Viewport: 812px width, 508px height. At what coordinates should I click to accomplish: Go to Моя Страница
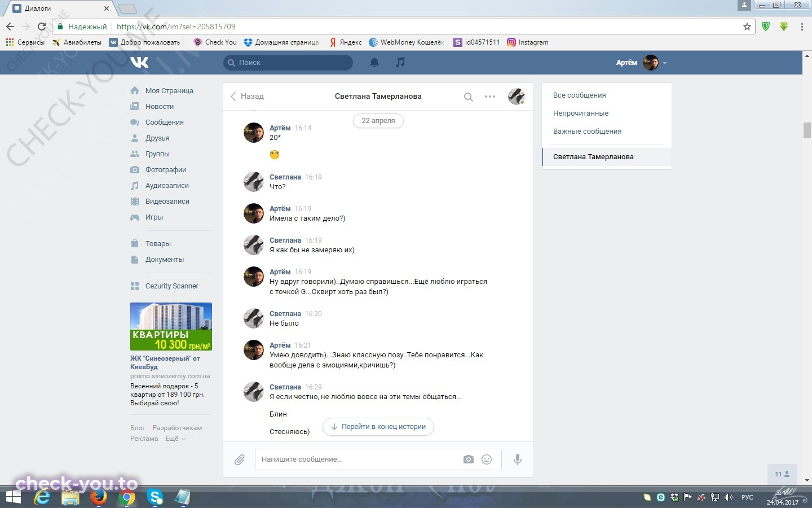(169, 91)
